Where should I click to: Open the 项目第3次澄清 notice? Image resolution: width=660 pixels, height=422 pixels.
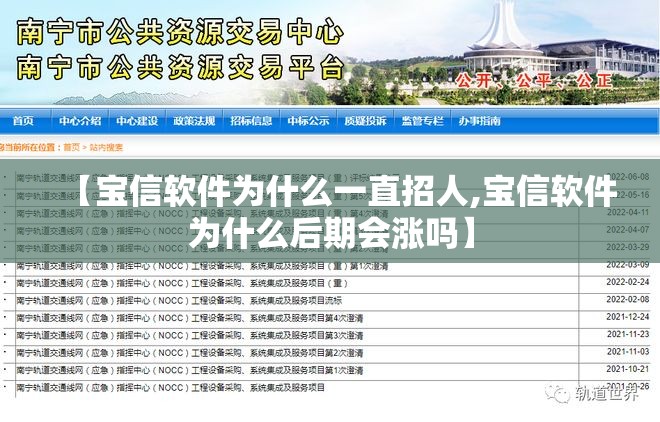point(189,336)
